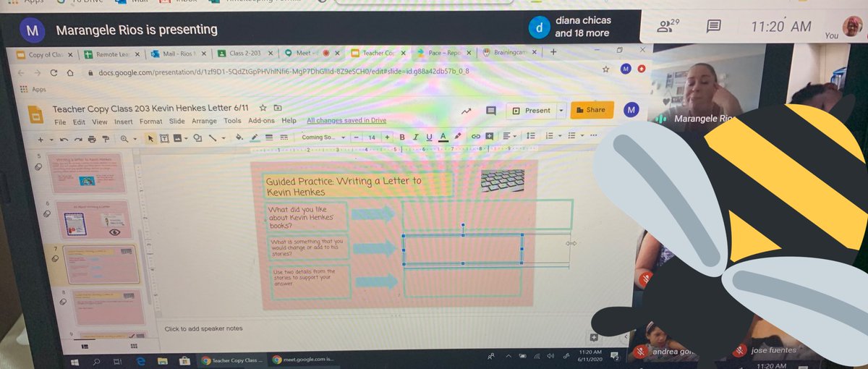
Task: Open the Align text dropdown
Action: click(x=509, y=137)
